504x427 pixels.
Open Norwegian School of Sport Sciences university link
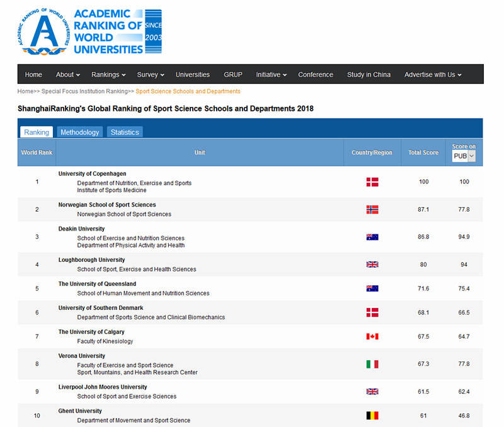(107, 205)
